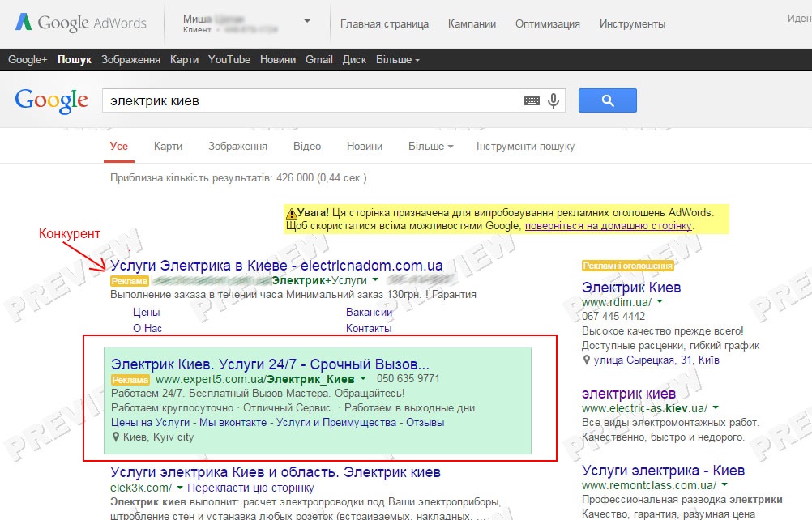The height and width of the screenshot is (520, 812).
Task: Click the map pin by улица Сырецкая address
Action: pyautogui.click(x=586, y=360)
